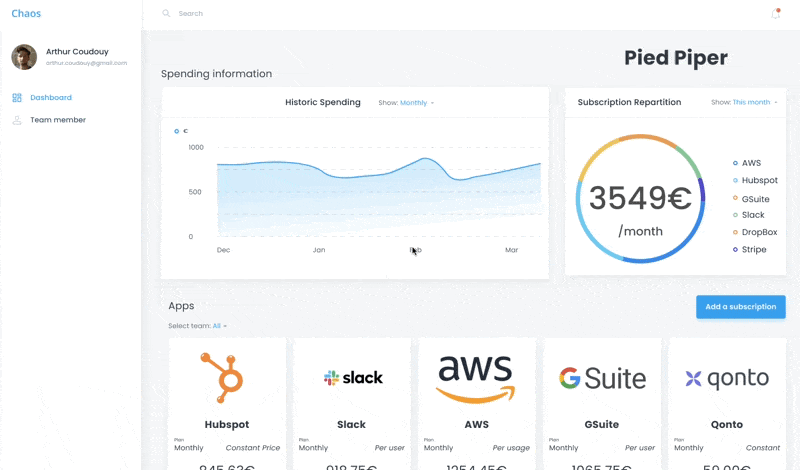Toggle the Hubspot legend entry
The width and height of the screenshot is (800, 470).
(755, 180)
